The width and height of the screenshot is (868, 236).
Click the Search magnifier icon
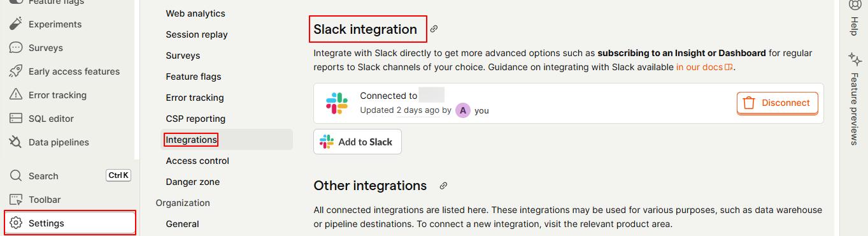[x=16, y=176]
